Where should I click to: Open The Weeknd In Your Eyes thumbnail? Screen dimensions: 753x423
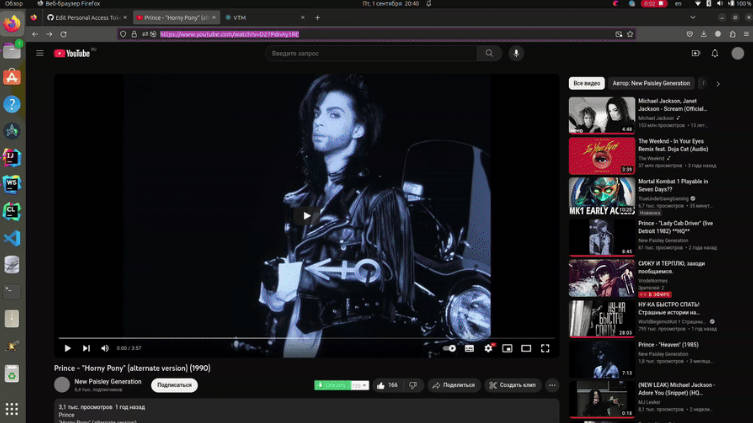[602, 156]
